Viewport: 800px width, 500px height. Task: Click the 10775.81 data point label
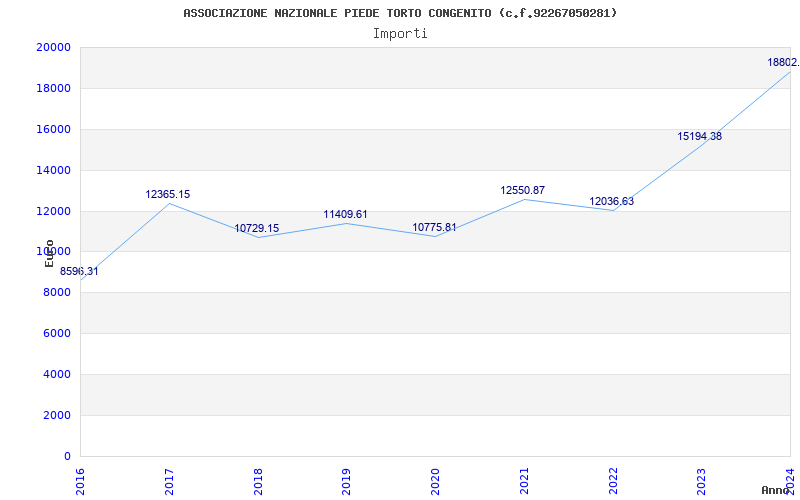tap(434, 228)
